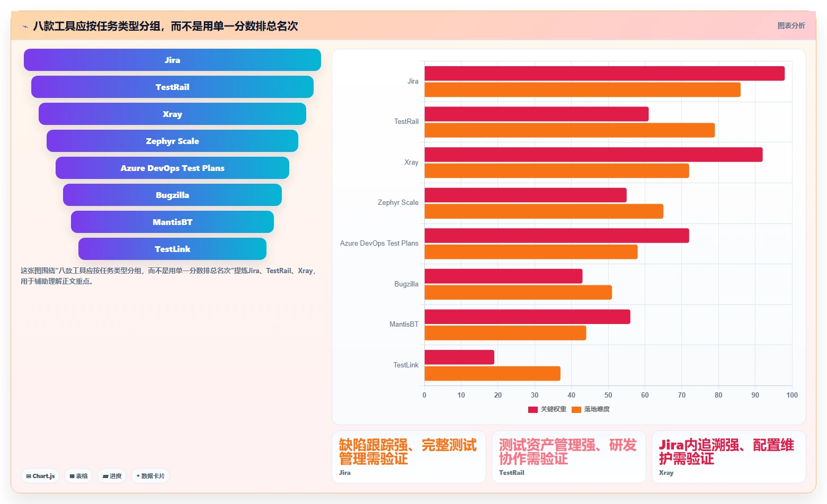Click the 图表分析 label in header
The image size is (827, 504).
click(791, 25)
